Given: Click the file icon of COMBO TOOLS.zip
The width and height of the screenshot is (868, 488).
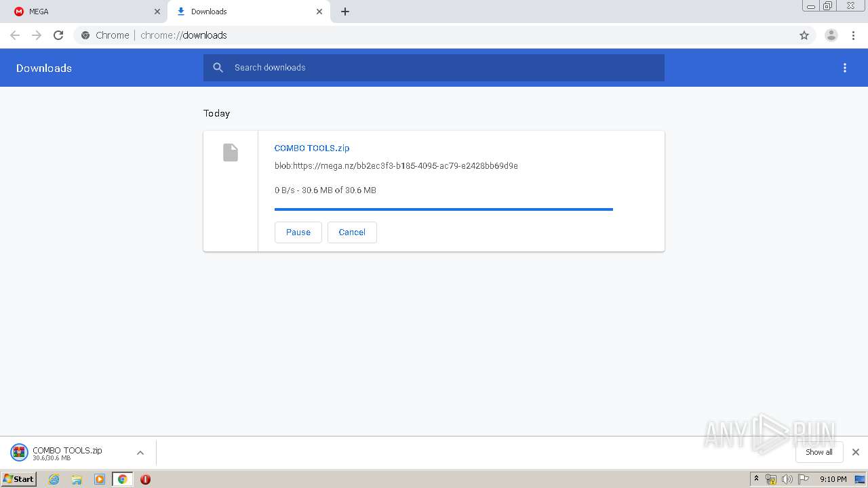Looking at the screenshot, I should click(x=231, y=152).
